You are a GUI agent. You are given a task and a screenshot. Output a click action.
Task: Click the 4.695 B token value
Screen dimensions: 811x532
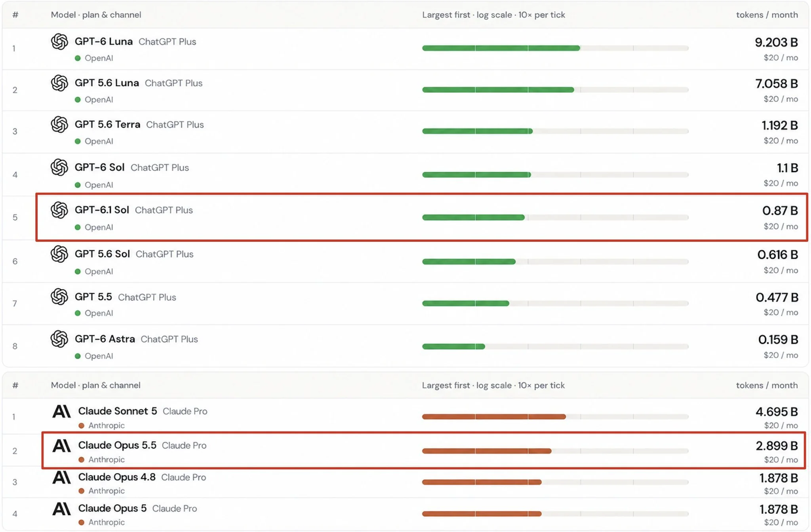point(777,412)
